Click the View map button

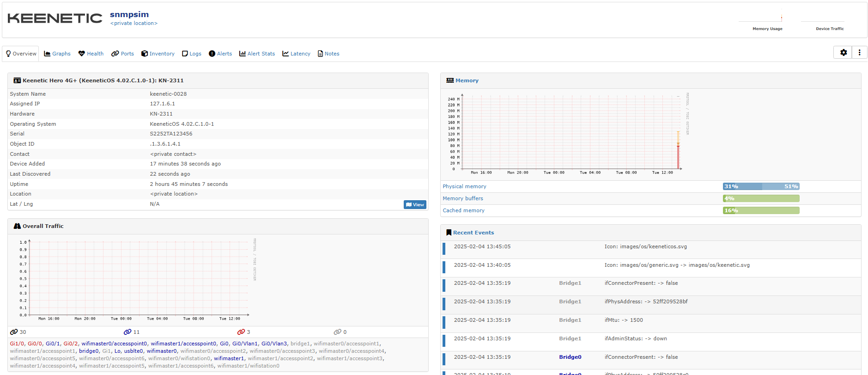click(415, 204)
